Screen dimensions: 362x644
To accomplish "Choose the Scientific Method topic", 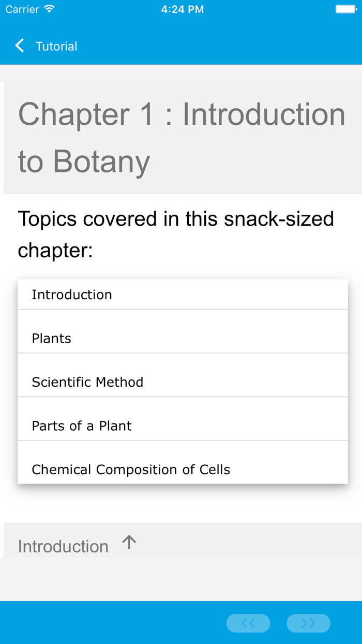I will [x=87, y=382].
